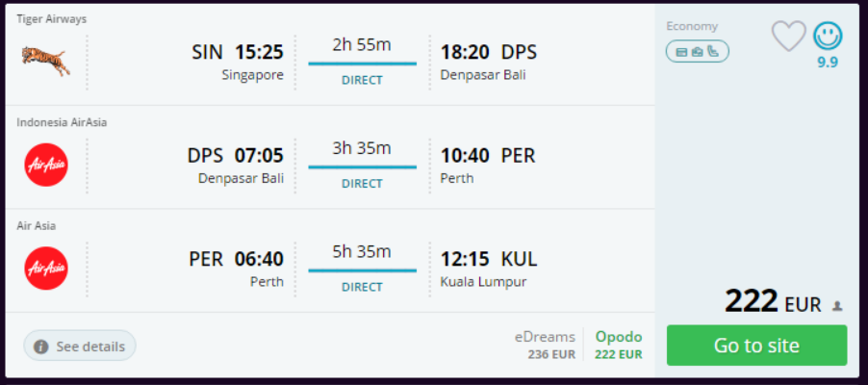
Task: Select the eDreams 236 EUR offer
Action: (546, 346)
